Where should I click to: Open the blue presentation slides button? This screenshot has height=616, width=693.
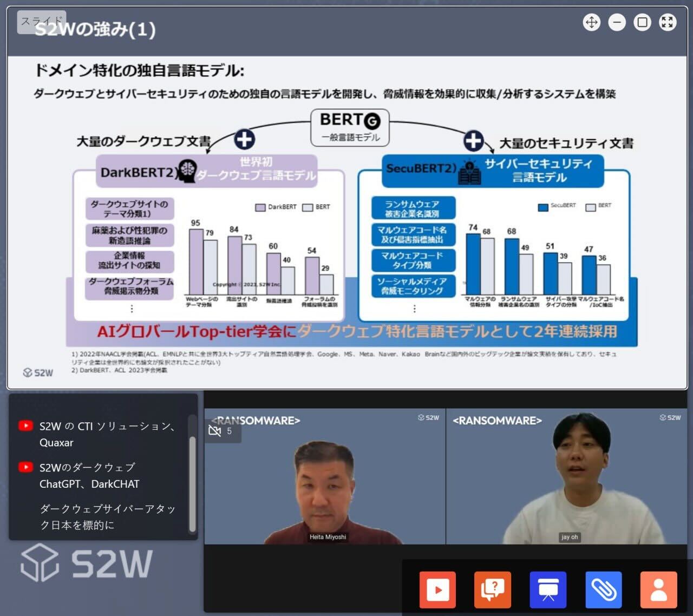click(548, 589)
